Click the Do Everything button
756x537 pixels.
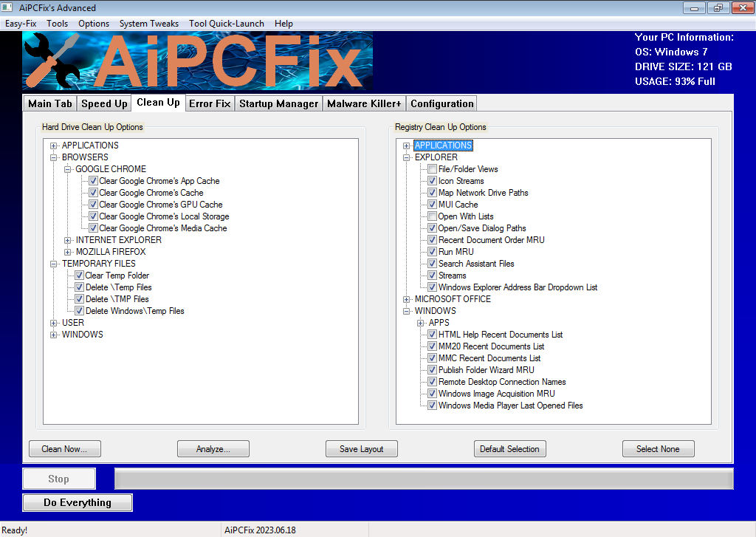pyautogui.click(x=77, y=502)
